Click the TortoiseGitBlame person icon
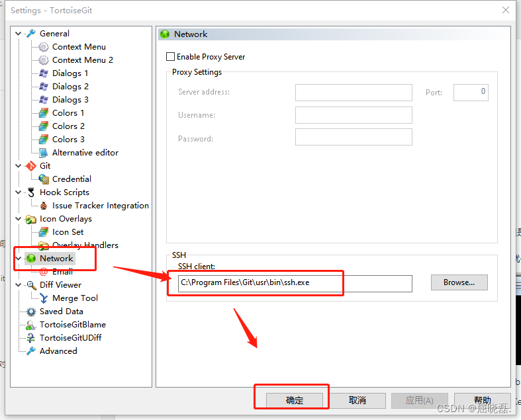 click(31, 325)
